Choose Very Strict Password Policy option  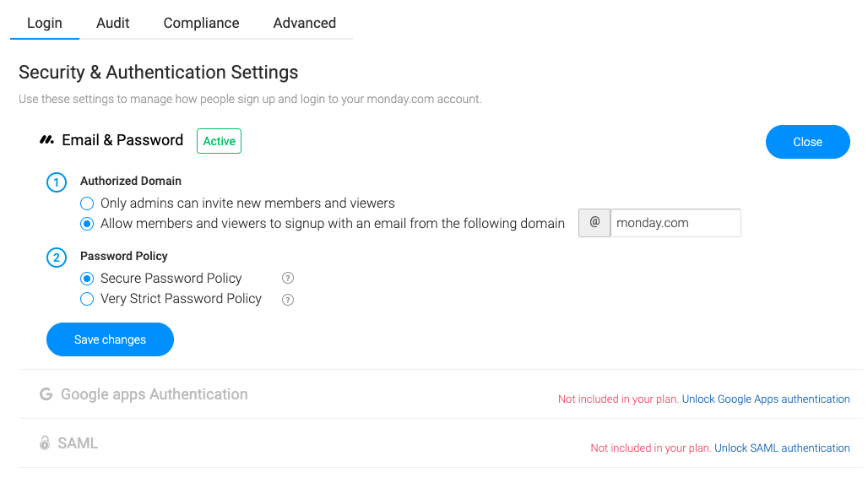point(87,299)
